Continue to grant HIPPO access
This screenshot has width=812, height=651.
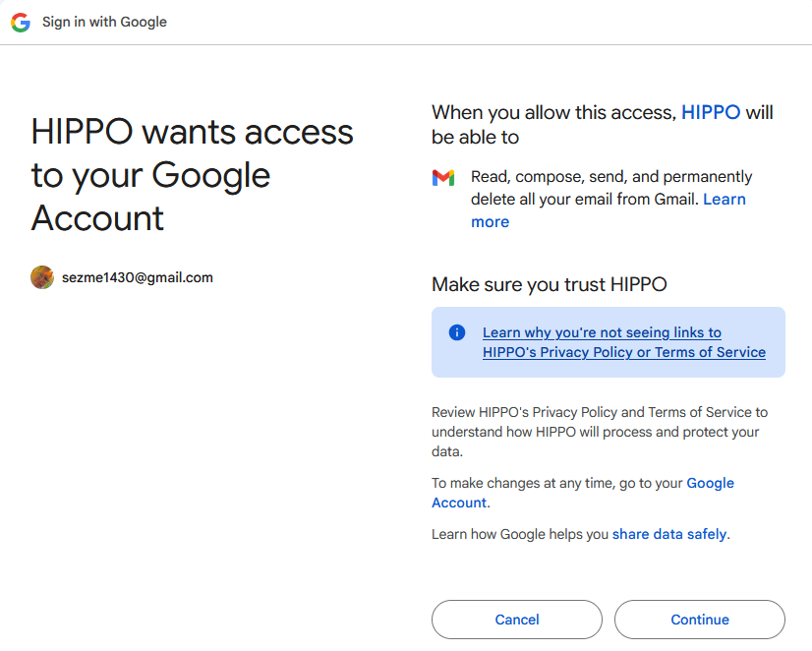tap(700, 620)
